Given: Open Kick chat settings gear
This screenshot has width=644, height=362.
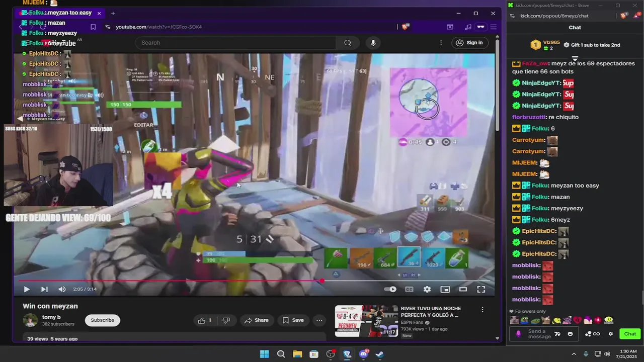Looking at the screenshot, I should click(x=611, y=334).
